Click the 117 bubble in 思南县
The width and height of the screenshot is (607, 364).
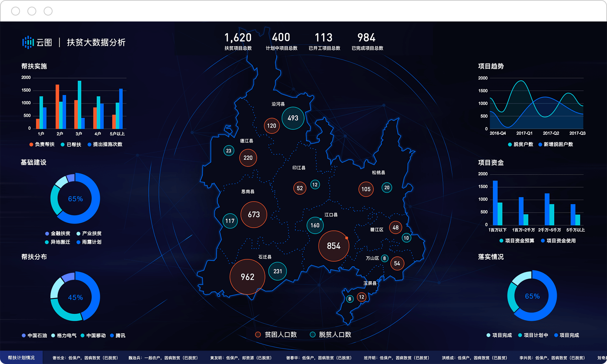[230, 221]
